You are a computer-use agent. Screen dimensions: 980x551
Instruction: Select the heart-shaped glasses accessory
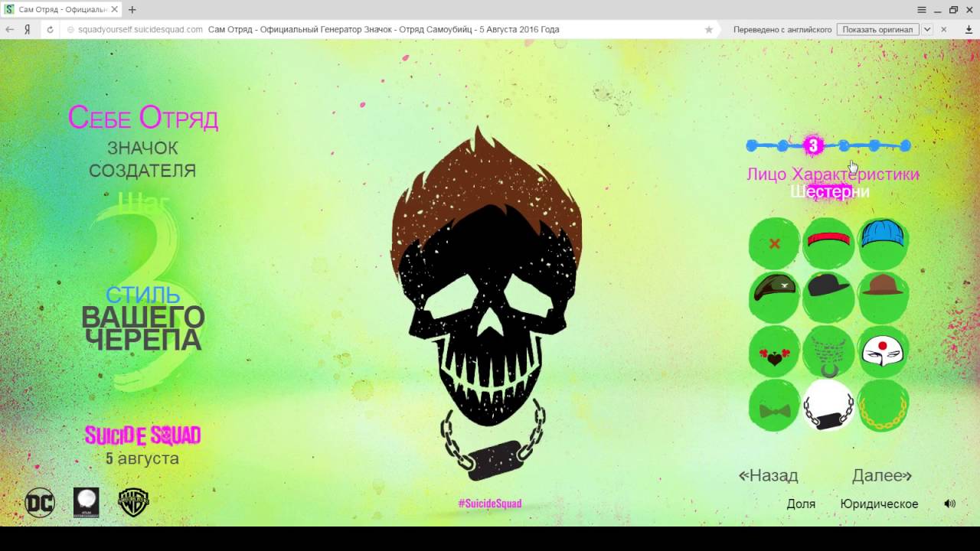pyautogui.click(x=774, y=351)
